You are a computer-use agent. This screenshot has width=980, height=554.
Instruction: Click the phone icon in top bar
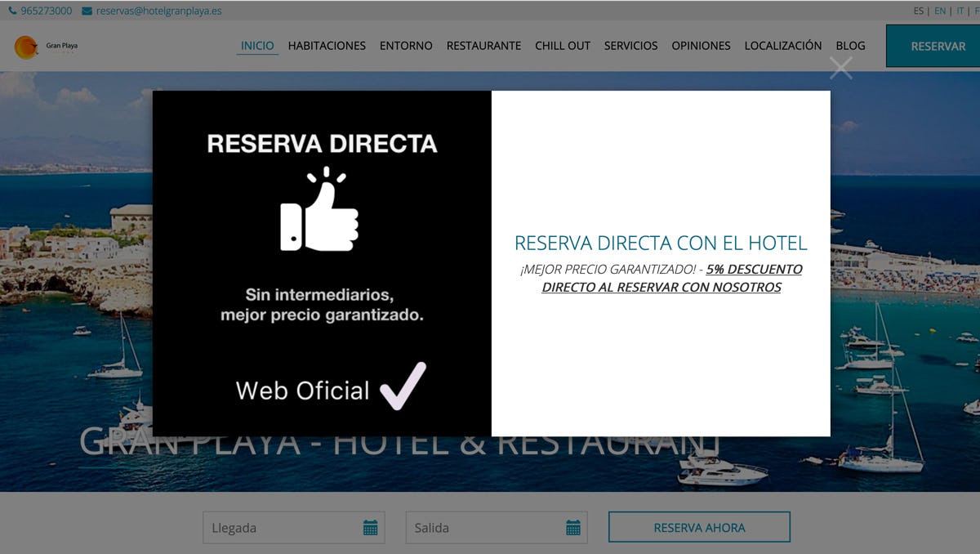pos(12,11)
